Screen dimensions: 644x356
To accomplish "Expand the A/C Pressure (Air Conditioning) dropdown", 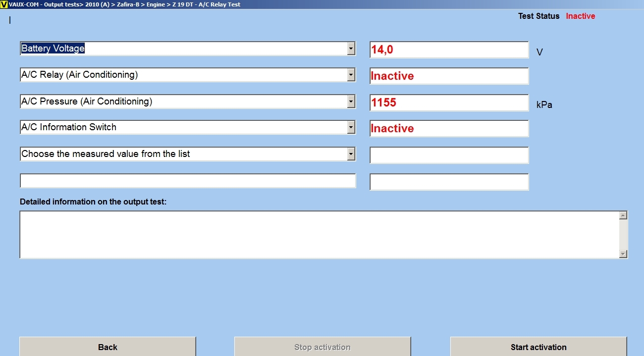I will pos(351,102).
